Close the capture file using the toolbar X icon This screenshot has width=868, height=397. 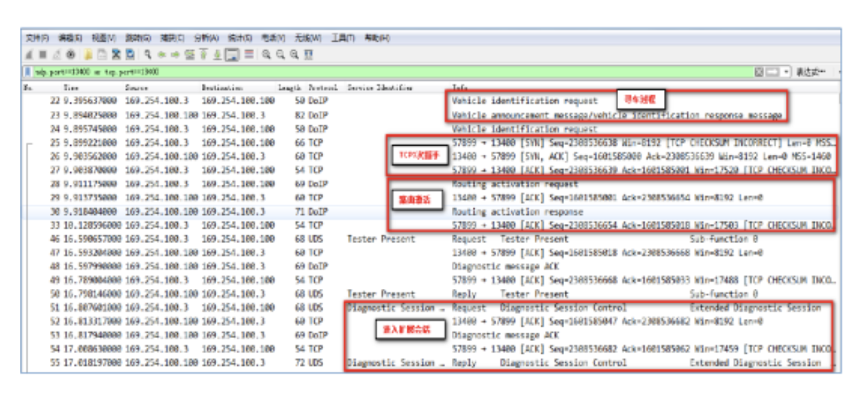pos(116,55)
